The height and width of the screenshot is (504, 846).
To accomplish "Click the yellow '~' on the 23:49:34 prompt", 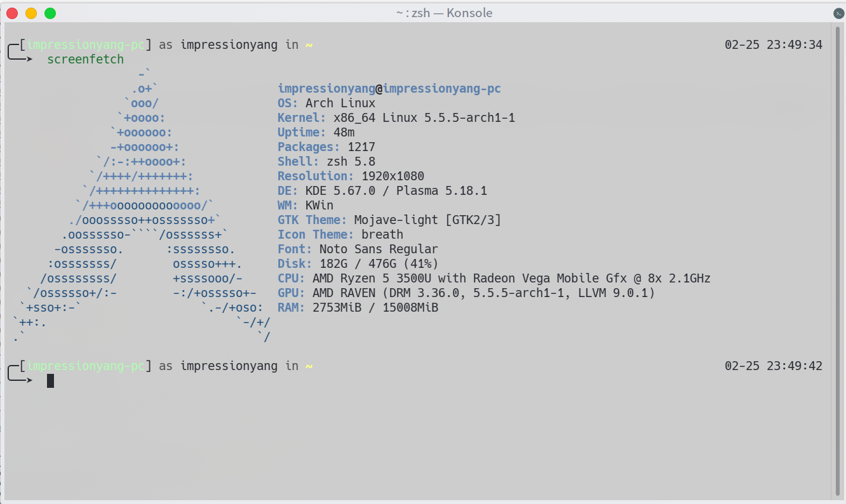I will click(x=309, y=45).
